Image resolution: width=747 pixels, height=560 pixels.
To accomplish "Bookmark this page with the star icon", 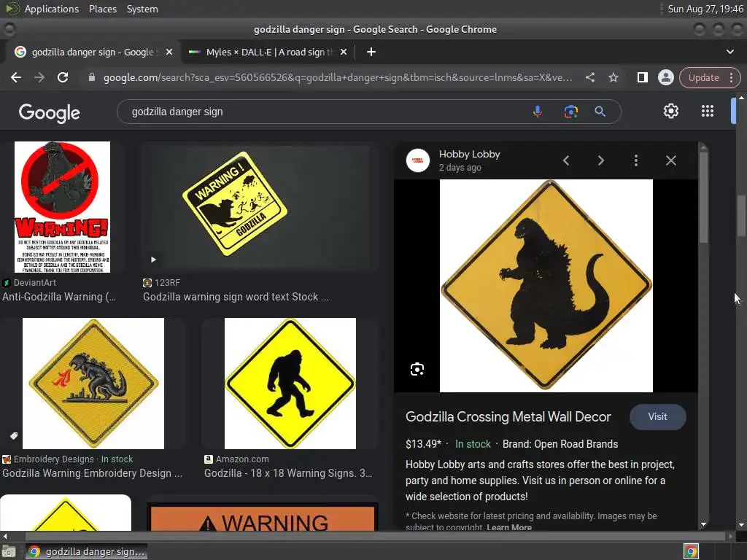I will tap(613, 77).
